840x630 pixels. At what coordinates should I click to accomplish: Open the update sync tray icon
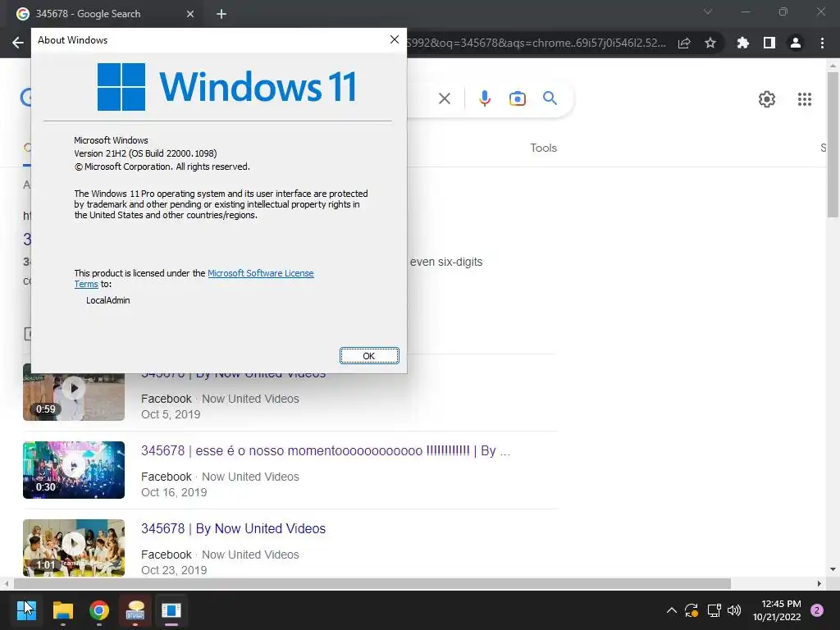692,610
